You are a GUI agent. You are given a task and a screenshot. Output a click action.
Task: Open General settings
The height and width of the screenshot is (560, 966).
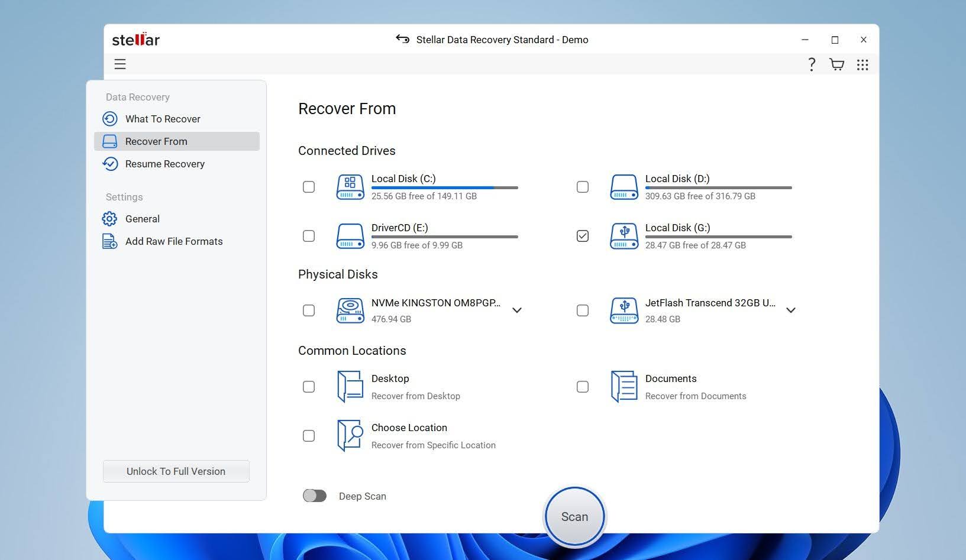click(x=177, y=219)
